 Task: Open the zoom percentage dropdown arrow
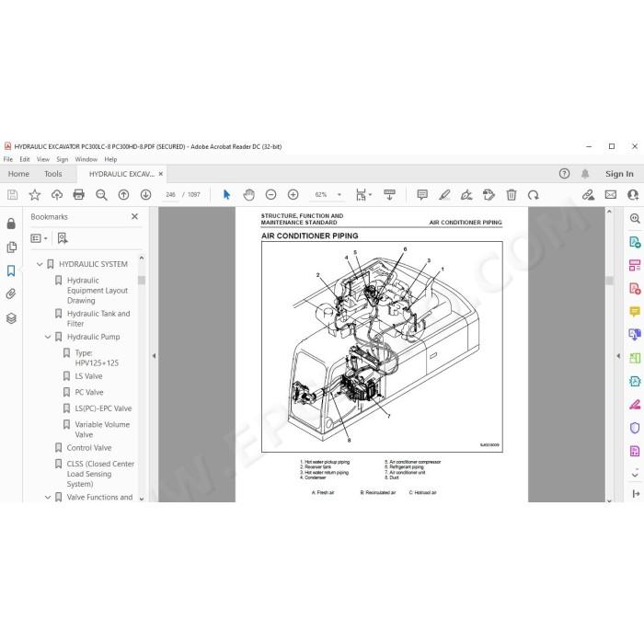[x=339, y=195]
